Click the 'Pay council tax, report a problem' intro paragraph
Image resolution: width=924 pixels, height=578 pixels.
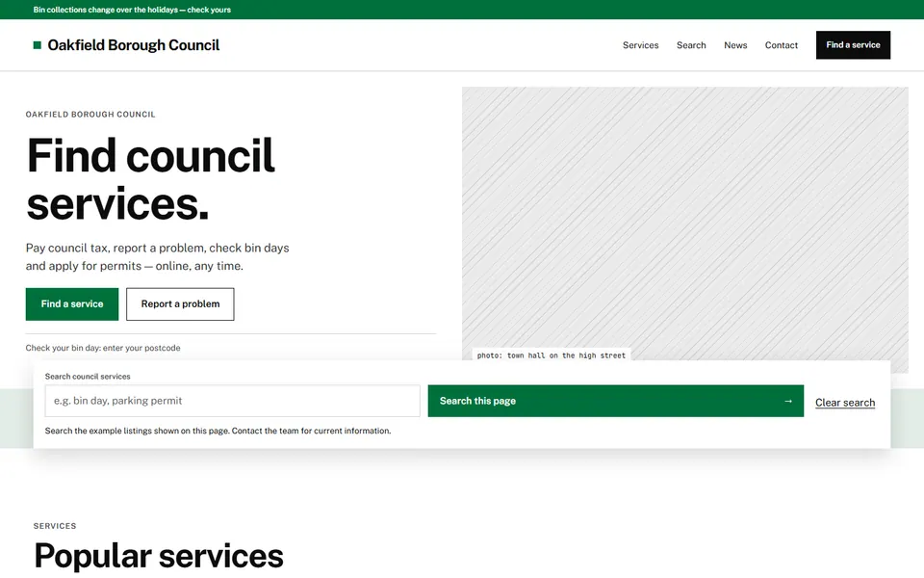157,257
